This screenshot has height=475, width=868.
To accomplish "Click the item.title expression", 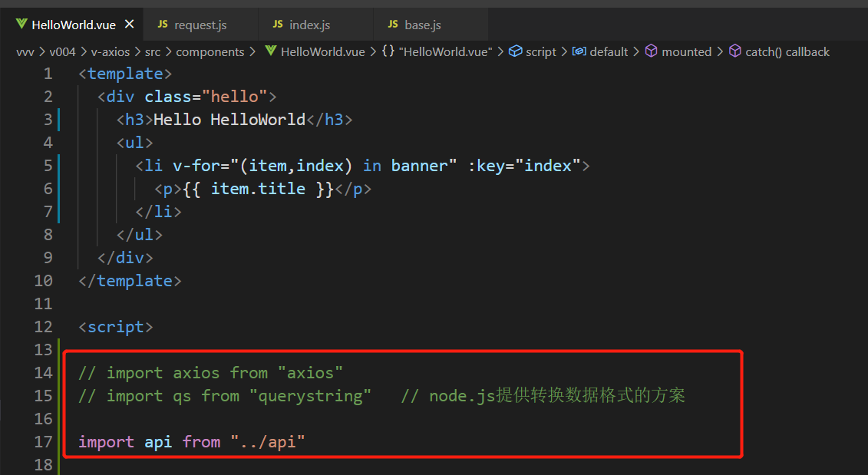I will coord(258,189).
